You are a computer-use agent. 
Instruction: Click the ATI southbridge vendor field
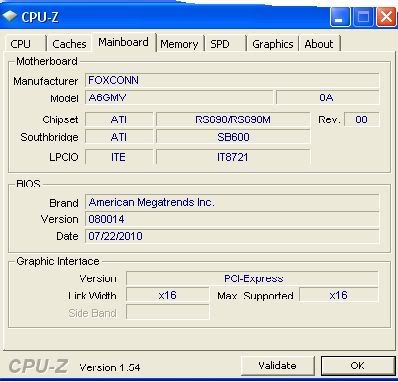click(x=119, y=137)
